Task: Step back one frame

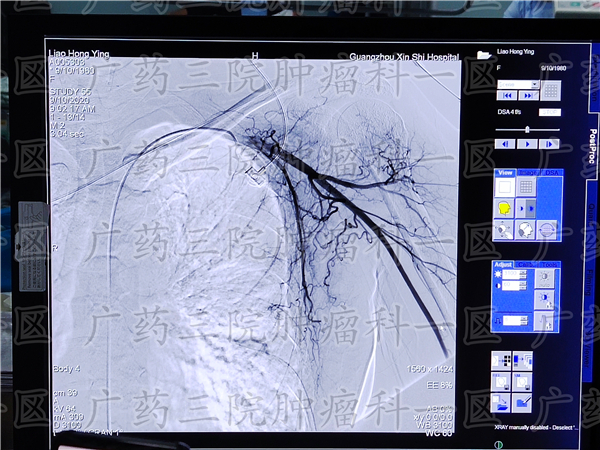Action: [x=506, y=144]
